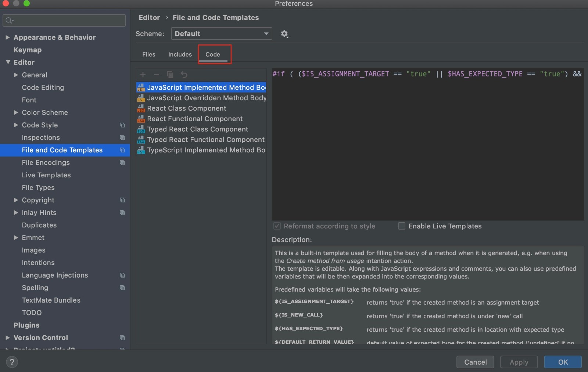Viewport: 588px width, 372px height.
Task: Enable Live Templates checkbox
Action: (x=402, y=226)
